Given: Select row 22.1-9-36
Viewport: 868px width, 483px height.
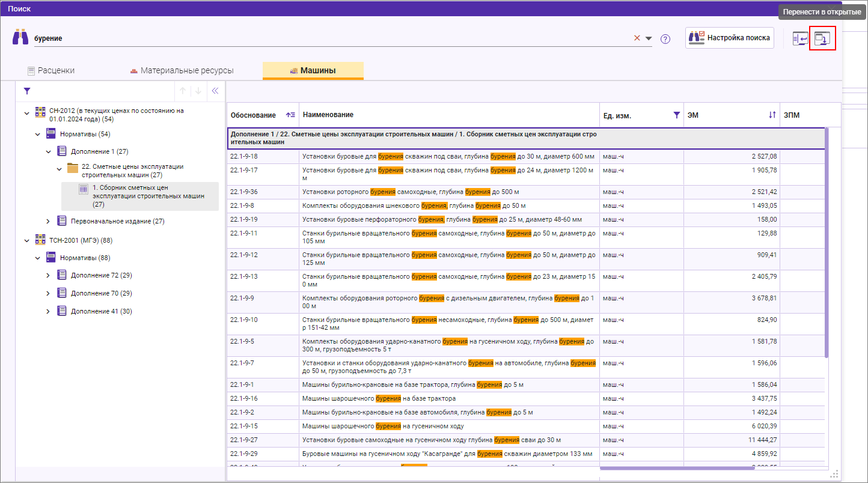Looking at the screenshot, I should click(527, 192).
